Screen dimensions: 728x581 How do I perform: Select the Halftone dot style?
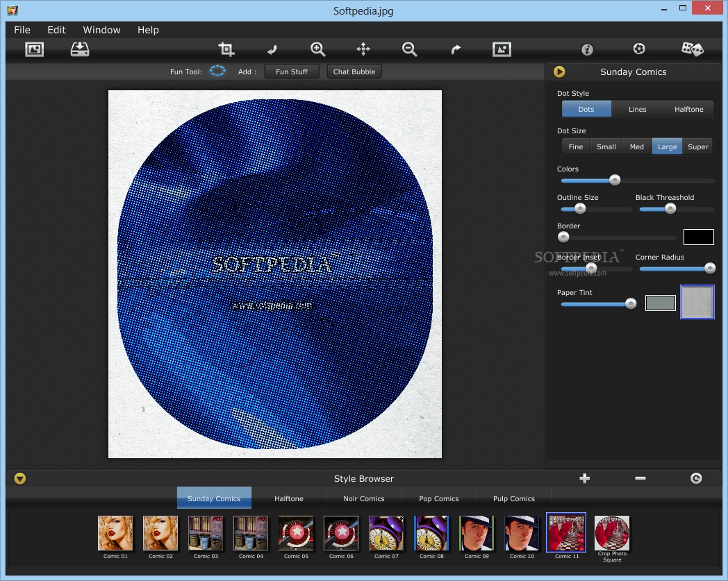pos(688,109)
